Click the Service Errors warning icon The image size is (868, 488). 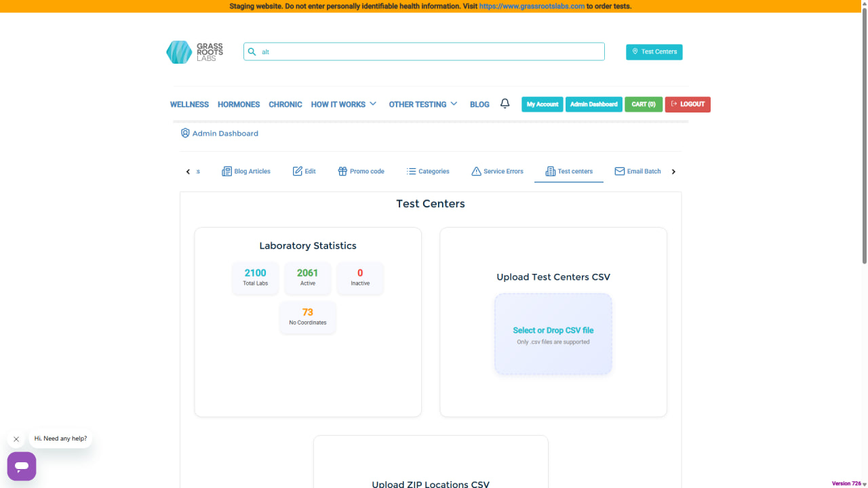(x=476, y=171)
